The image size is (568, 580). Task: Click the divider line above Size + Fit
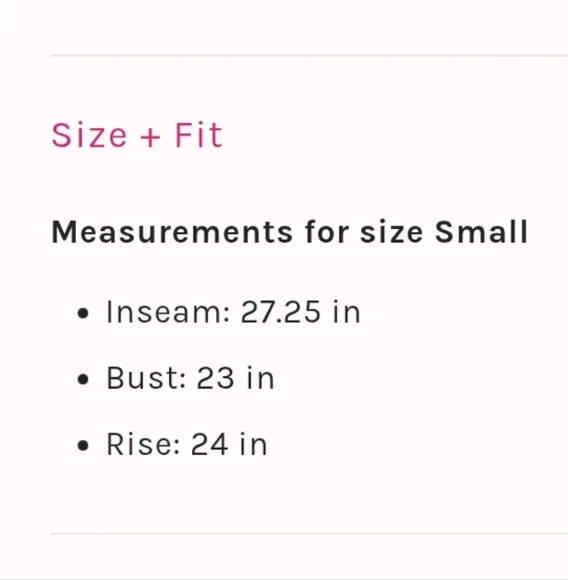point(309,55)
